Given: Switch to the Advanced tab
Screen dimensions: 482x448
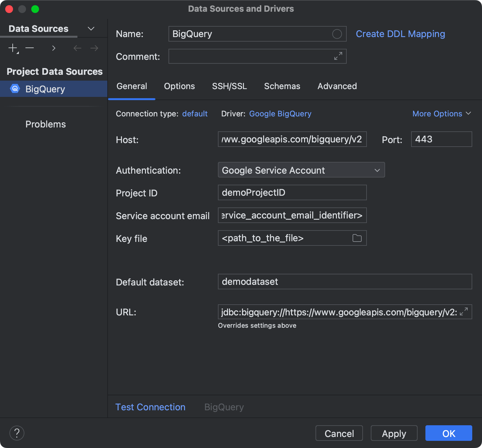Looking at the screenshot, I should tap(337, 86).
